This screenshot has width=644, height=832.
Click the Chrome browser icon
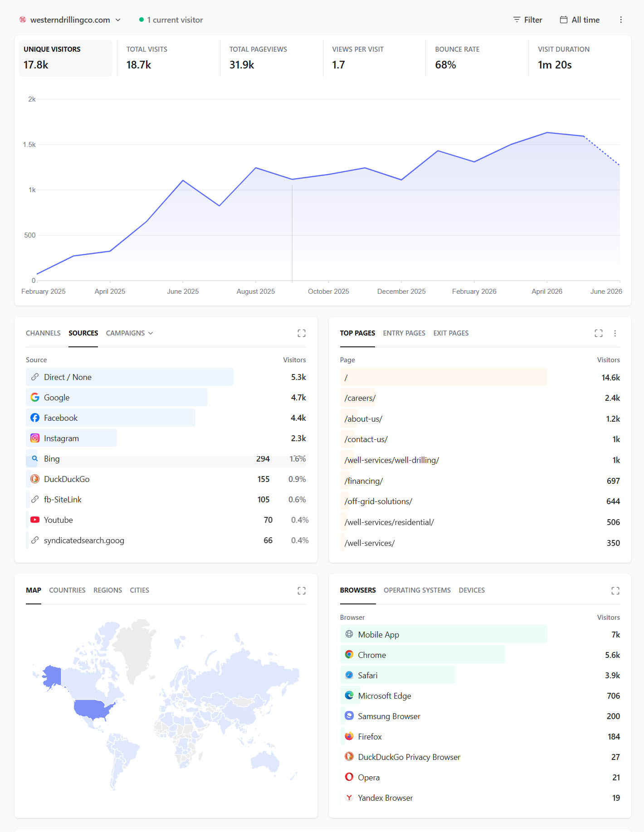349,655
